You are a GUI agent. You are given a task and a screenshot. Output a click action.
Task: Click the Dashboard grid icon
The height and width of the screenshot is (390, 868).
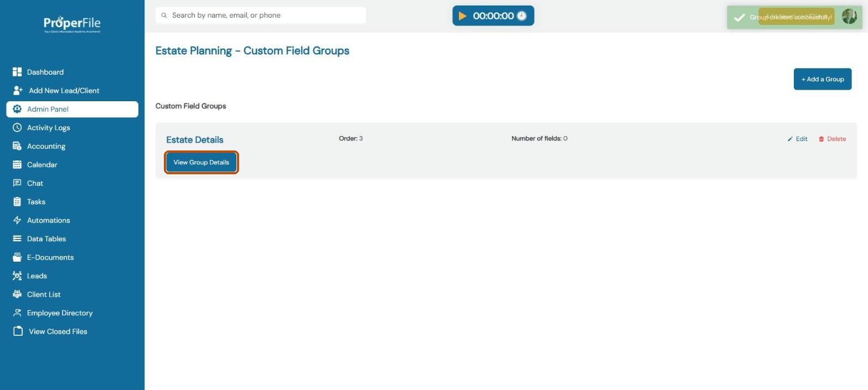(x=17, y=72)
